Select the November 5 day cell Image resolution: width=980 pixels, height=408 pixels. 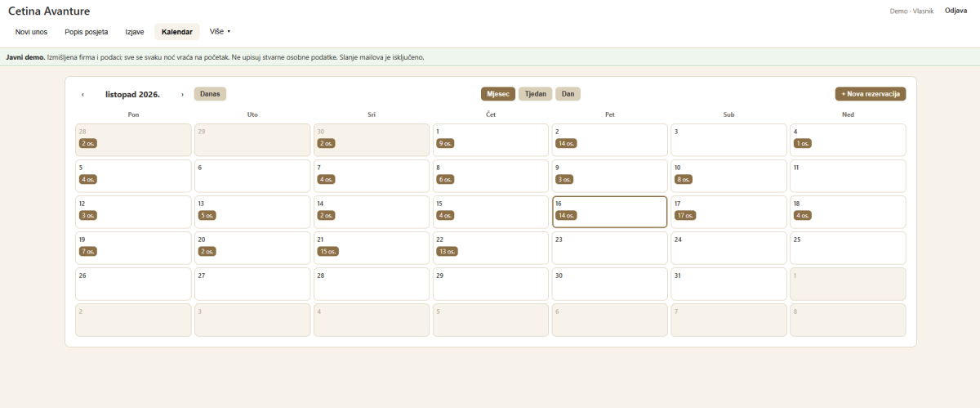click(x=491, y=320)
